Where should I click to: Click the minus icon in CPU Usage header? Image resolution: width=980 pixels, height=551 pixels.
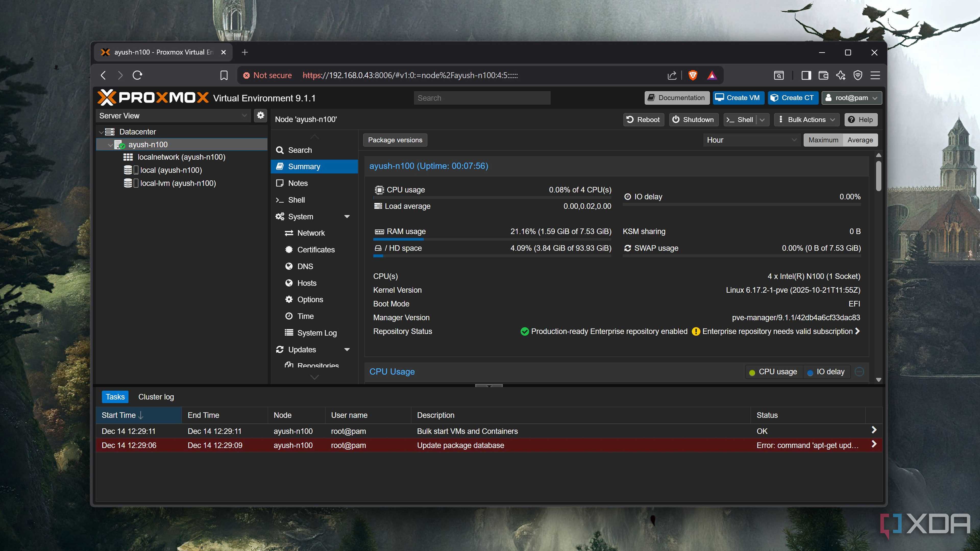click(859, 371)
